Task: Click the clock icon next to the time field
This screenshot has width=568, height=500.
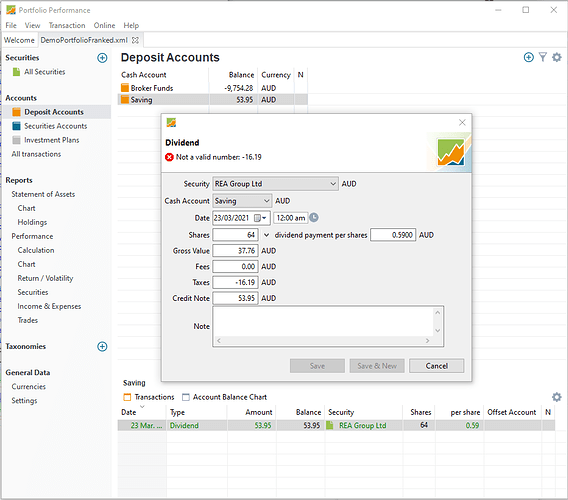Action: [314, 217]
